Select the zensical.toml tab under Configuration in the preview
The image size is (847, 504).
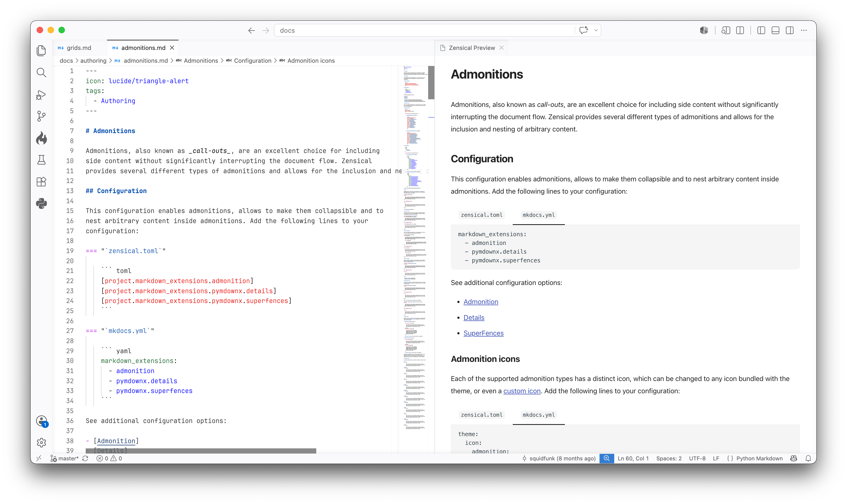(481, 215)
